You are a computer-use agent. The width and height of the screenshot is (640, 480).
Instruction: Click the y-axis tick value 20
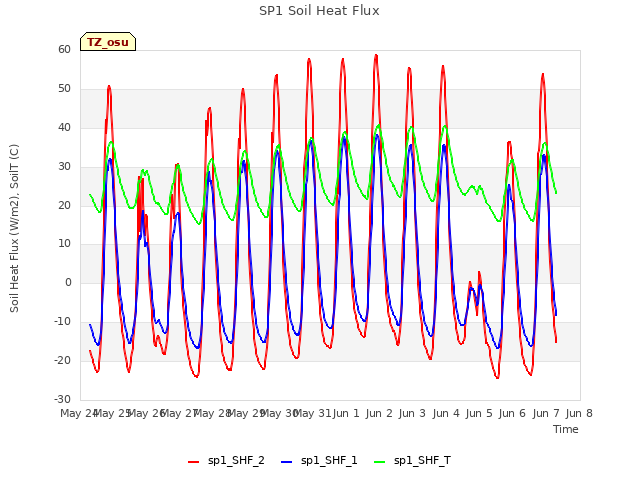point(64,205)
